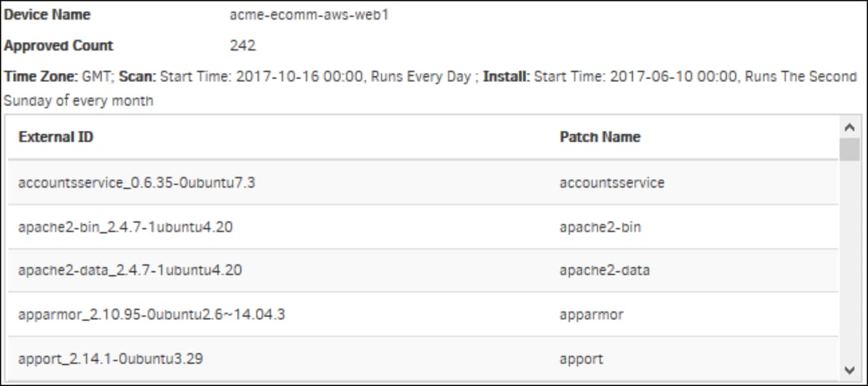
Task: Select the apparmor_2.10.95-0ubuntu2.6~14.04.3 row
Action: pyautogui.click(x=424, y=315)
